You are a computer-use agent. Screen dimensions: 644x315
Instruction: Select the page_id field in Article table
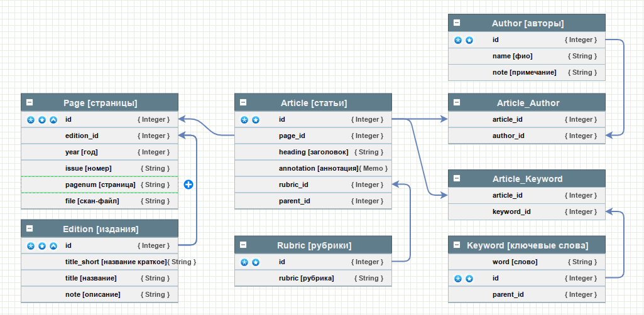[x=313, y=136]
